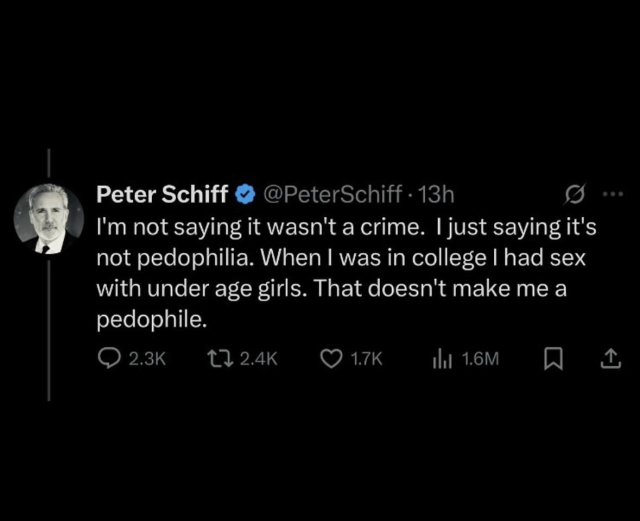640x521 pixels.
Task: Click the repost arrows icon
Action: pos(220,359)
